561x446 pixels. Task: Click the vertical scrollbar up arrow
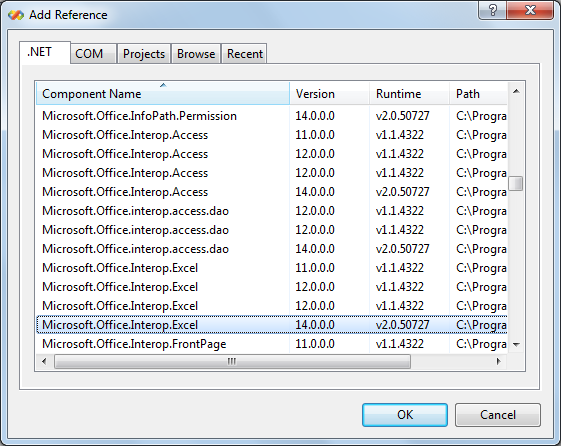(516, 91)
